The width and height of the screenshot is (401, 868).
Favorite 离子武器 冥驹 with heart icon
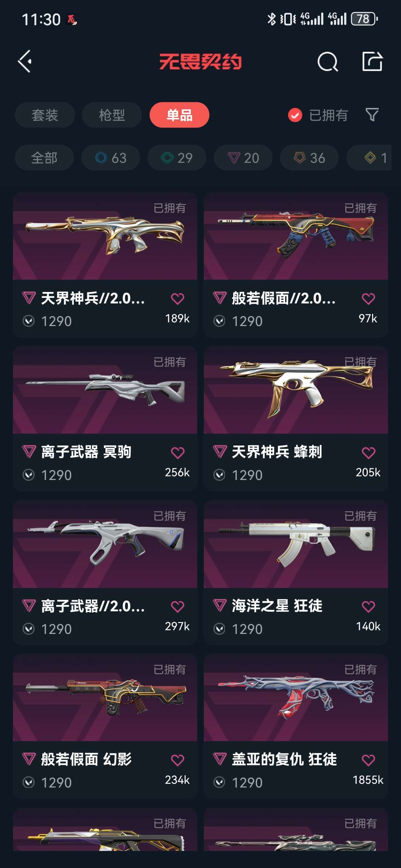[x=177, y=453]
